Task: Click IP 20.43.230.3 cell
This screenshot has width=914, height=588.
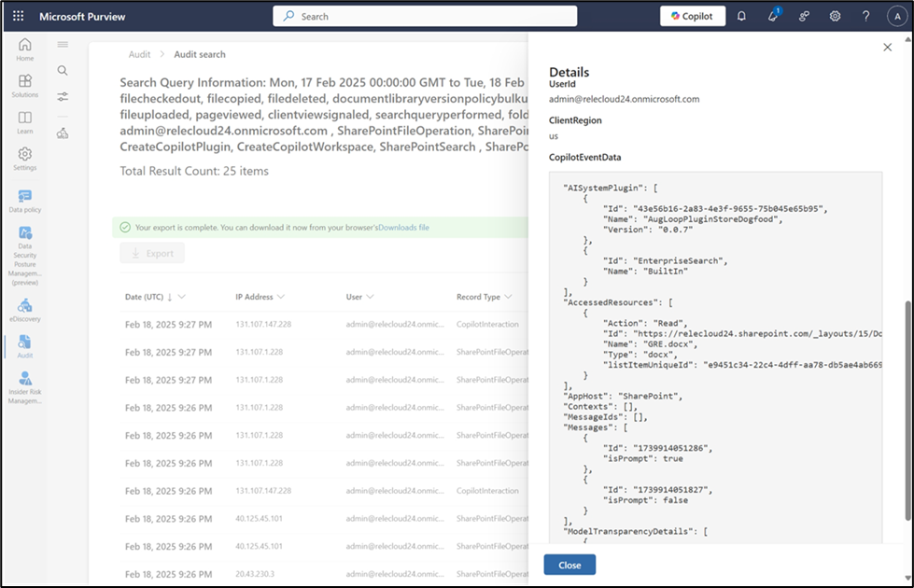Action: coord(255,574)
